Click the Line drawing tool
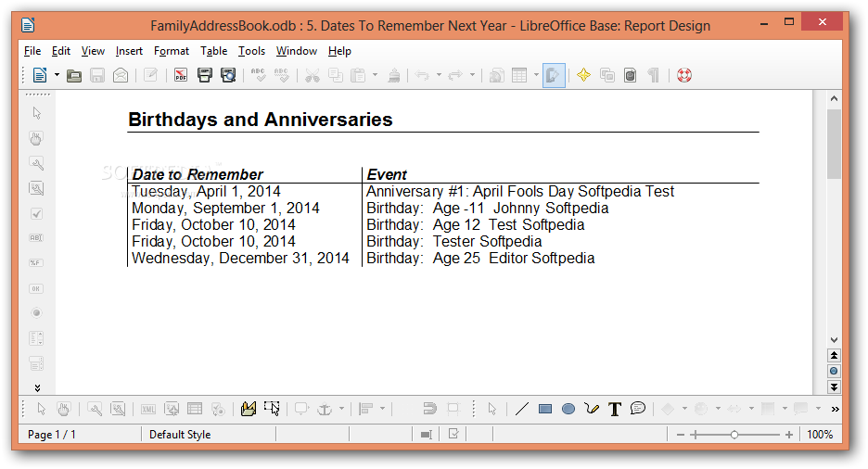The image size is (868, 469). pos(521,409)
